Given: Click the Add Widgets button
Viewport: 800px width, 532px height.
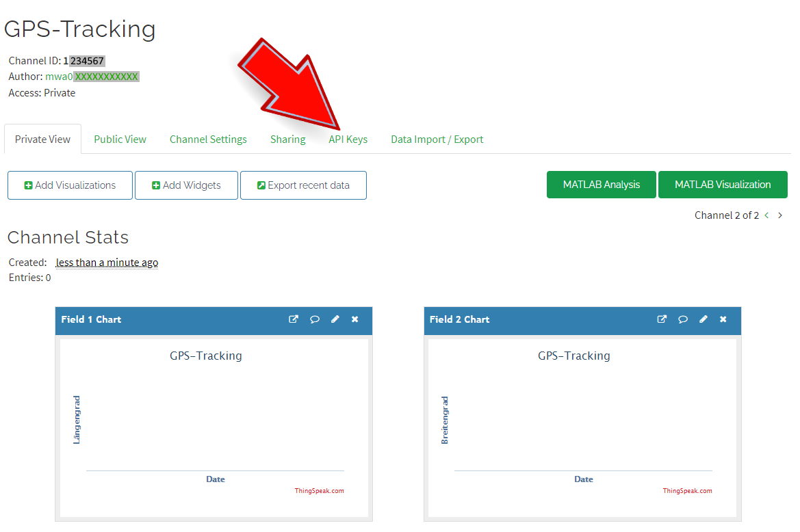Looking at the screenshot, I should click(186, 185).
